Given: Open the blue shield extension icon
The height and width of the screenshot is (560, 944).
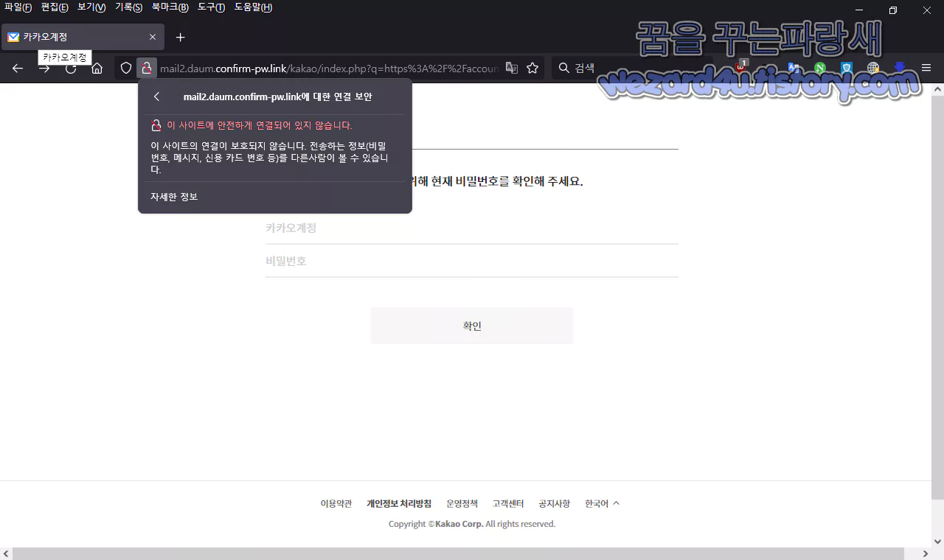Looking at the screenshot, I should 847,68.
